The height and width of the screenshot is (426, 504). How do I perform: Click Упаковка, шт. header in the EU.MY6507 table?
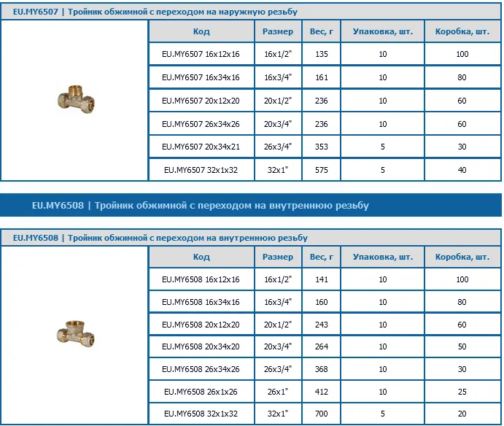(x=383, y=31)
